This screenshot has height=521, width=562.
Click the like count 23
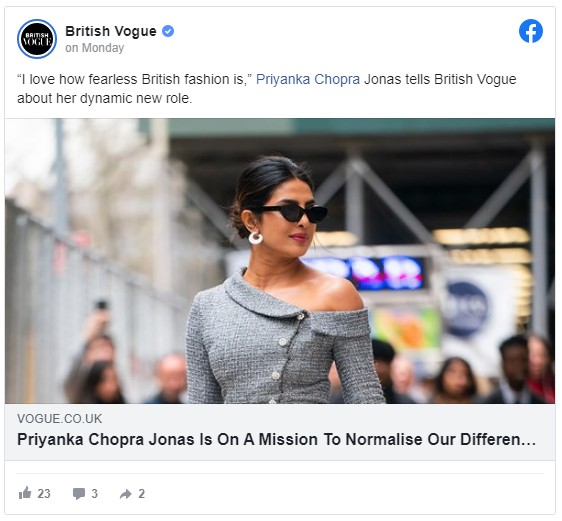[x=44, y=493]
